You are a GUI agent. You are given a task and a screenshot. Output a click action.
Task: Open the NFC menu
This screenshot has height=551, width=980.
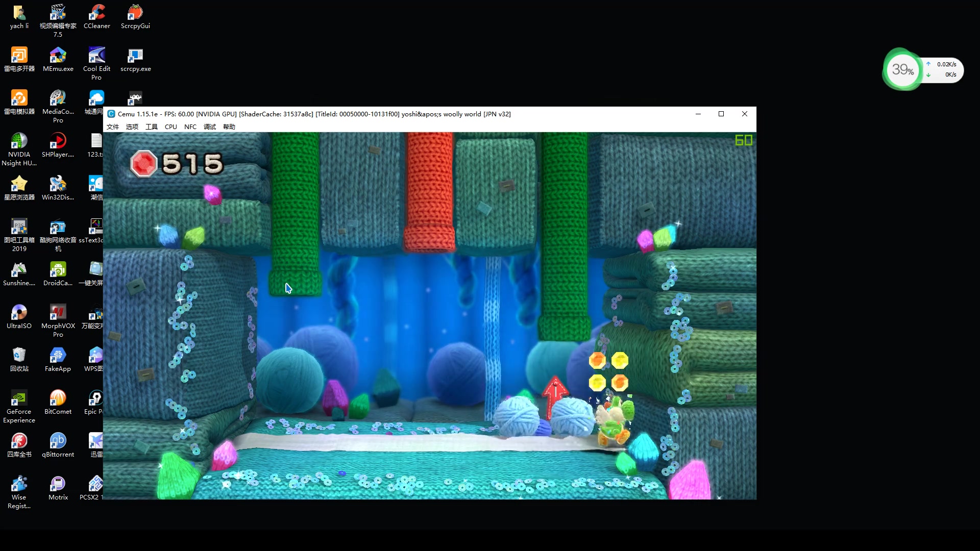coord(190,127)
